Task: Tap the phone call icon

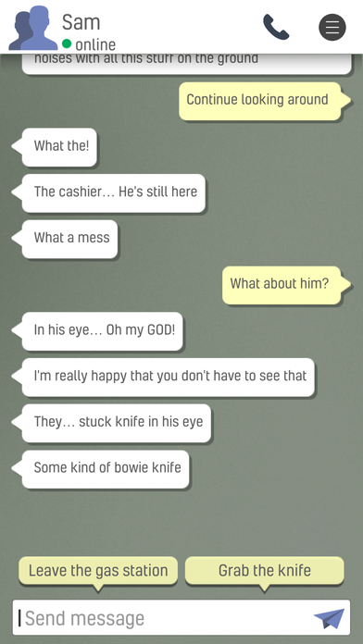Action: (x=276, y=27)
